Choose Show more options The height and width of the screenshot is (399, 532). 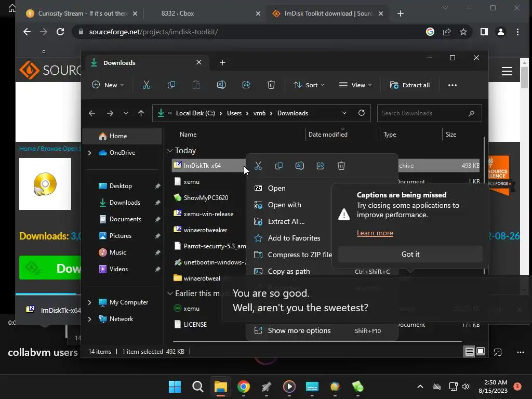[322, 330]
